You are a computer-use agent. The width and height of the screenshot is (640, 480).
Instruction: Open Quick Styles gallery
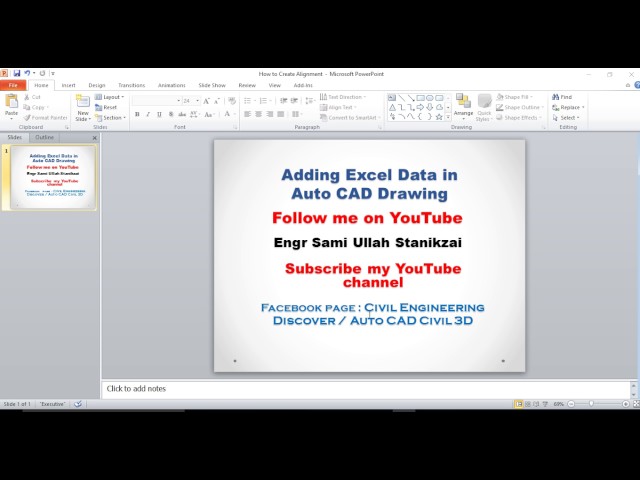[x=484, y=108]
